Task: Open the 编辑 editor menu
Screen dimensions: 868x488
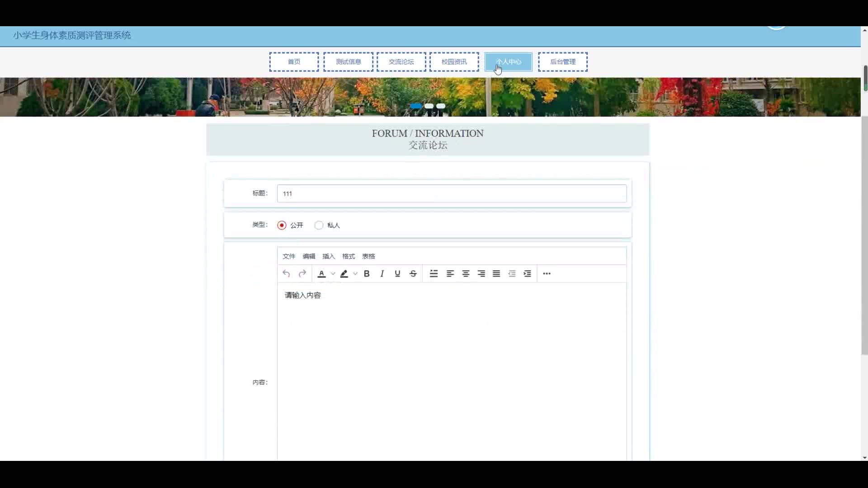Action: (309, 256)
